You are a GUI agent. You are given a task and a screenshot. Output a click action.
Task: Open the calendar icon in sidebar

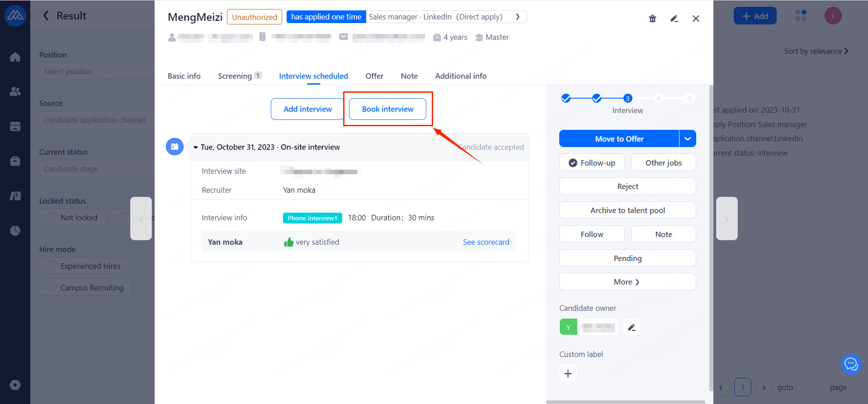[15, 126]
